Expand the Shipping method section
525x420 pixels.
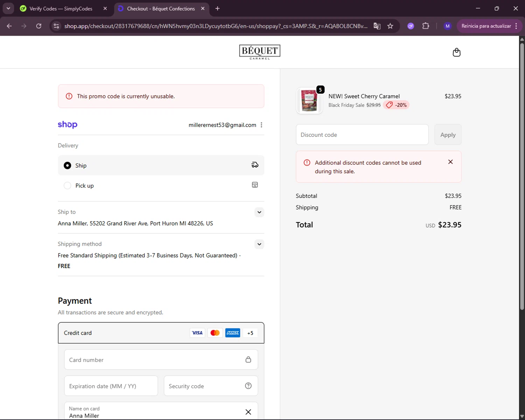pyautogui.click(x=259, y=244)
